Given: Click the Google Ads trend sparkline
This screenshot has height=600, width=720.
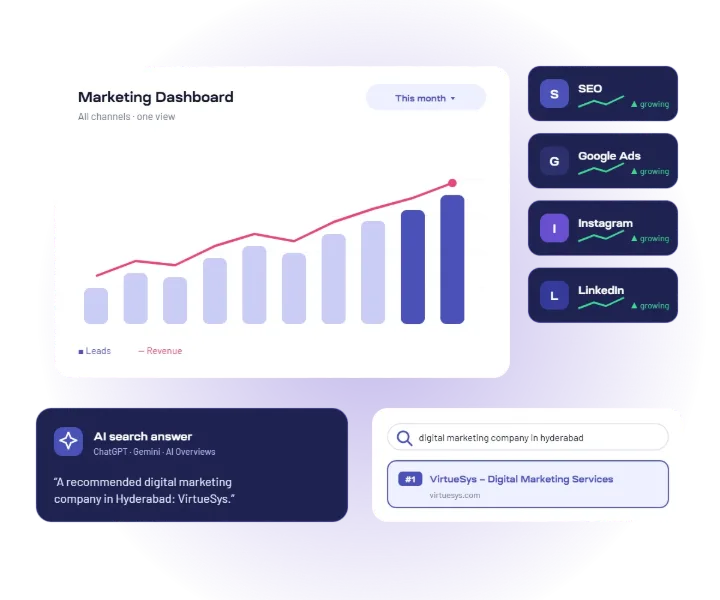Looking at the screenshot, I should coord(601,169).
